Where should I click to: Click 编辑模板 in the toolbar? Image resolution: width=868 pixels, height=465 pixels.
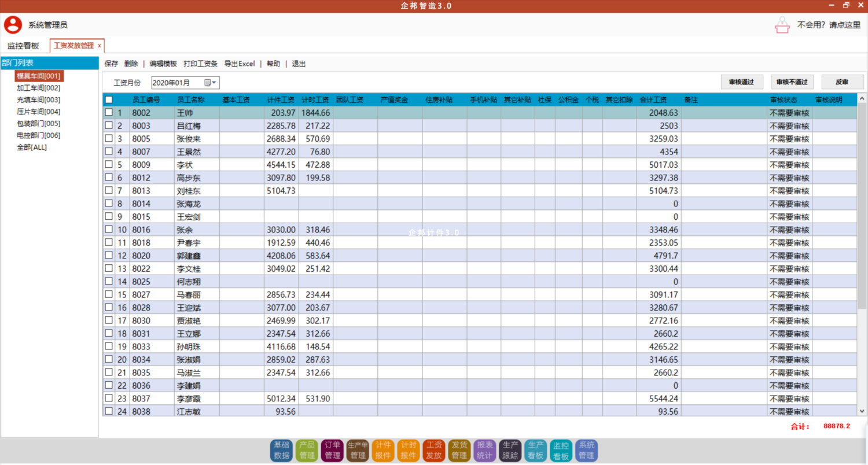[x=163, y=64]
